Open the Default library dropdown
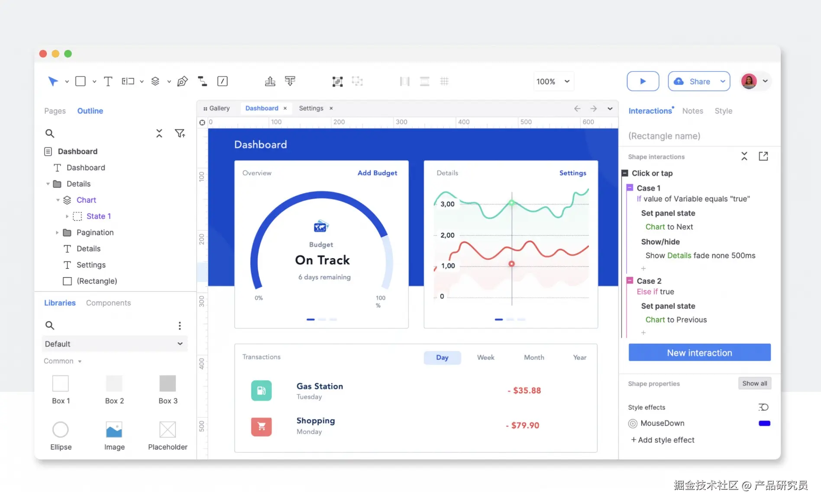The image size is (821, 504). [114, 344]
